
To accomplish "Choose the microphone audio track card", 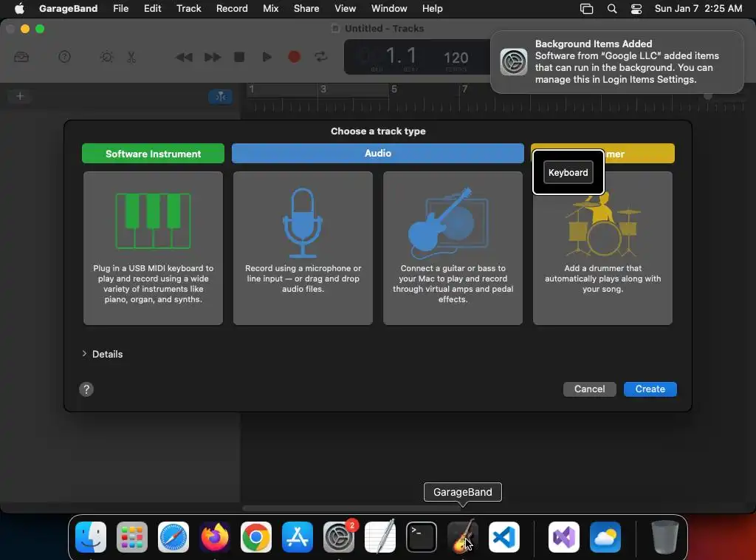I will (303, 248).
